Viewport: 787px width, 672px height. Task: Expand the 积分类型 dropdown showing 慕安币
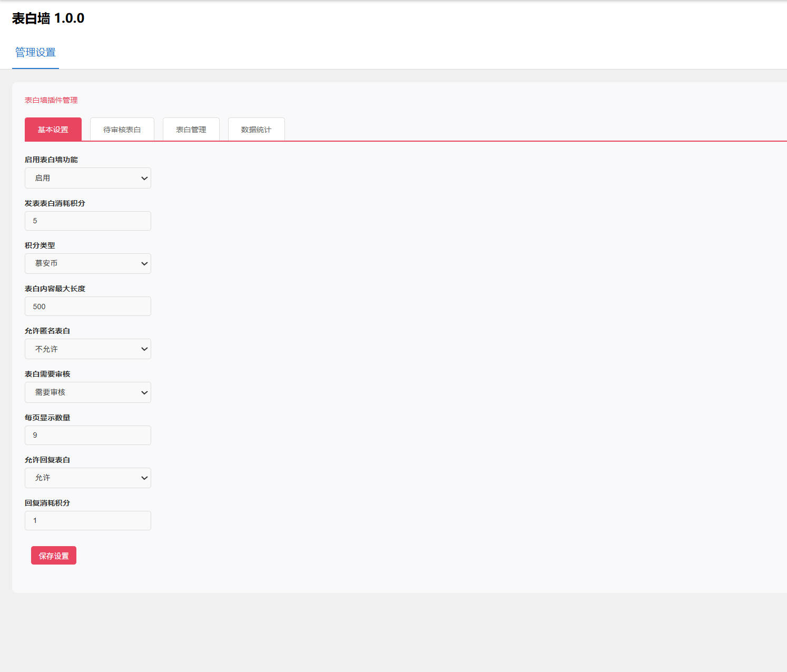88,263
